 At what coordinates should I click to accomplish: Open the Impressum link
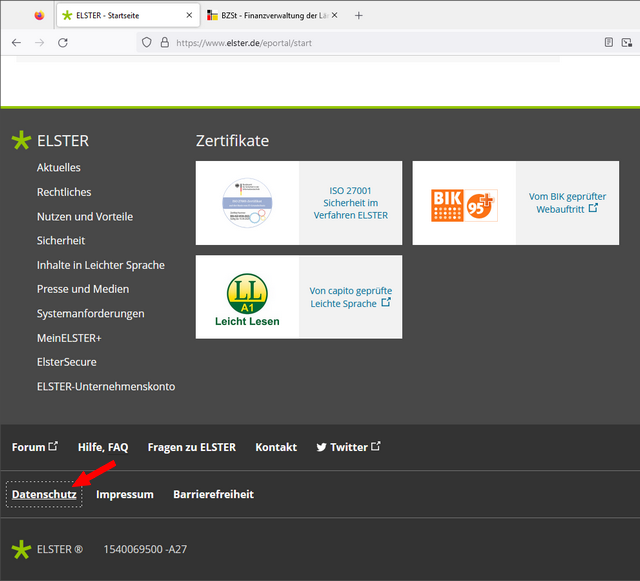(125, 494)
